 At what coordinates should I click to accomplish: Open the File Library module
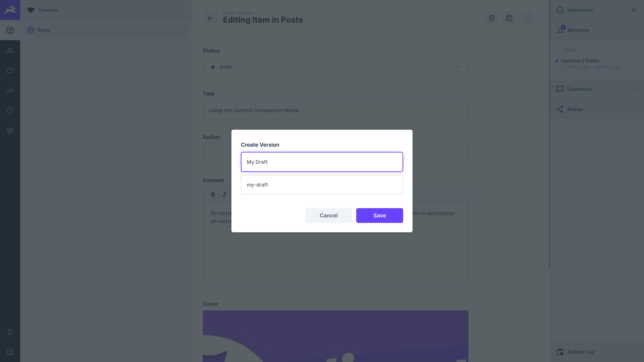10,70
